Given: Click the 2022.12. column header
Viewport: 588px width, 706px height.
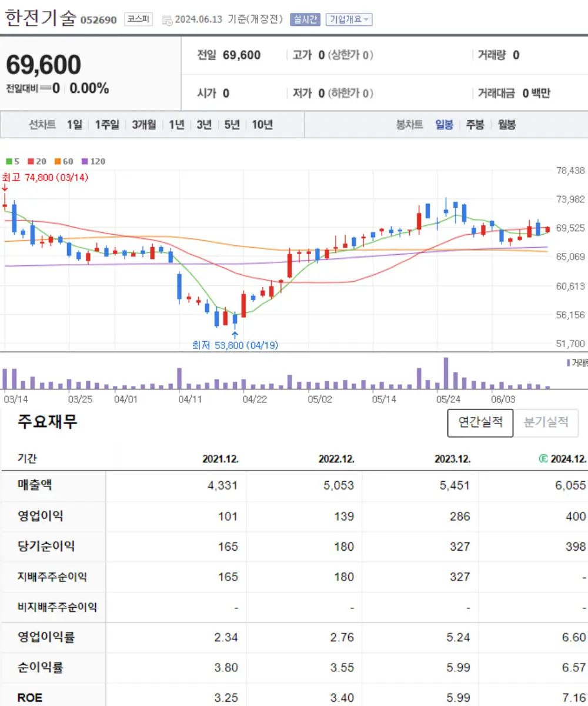Looking at the screenshot, I should point(336,459).
